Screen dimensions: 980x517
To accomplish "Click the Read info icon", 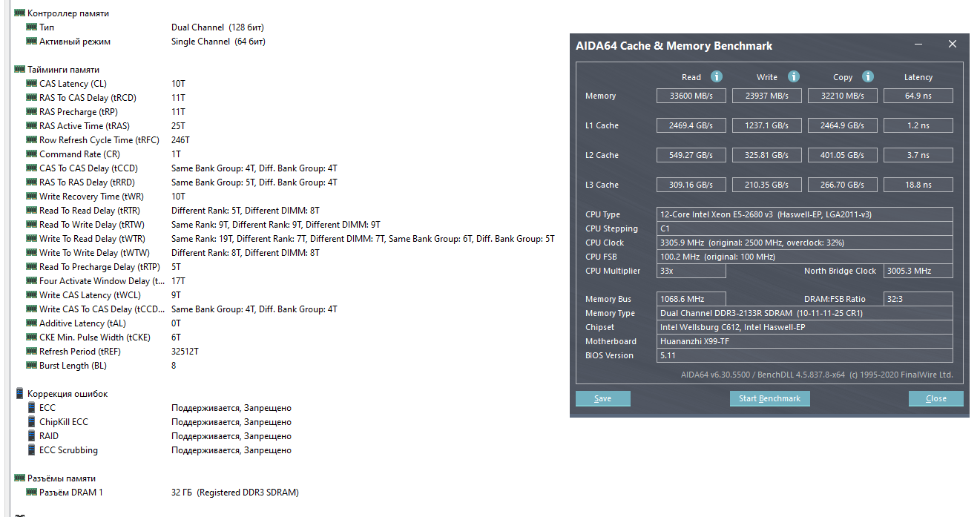I will click(x=716, y=76).
